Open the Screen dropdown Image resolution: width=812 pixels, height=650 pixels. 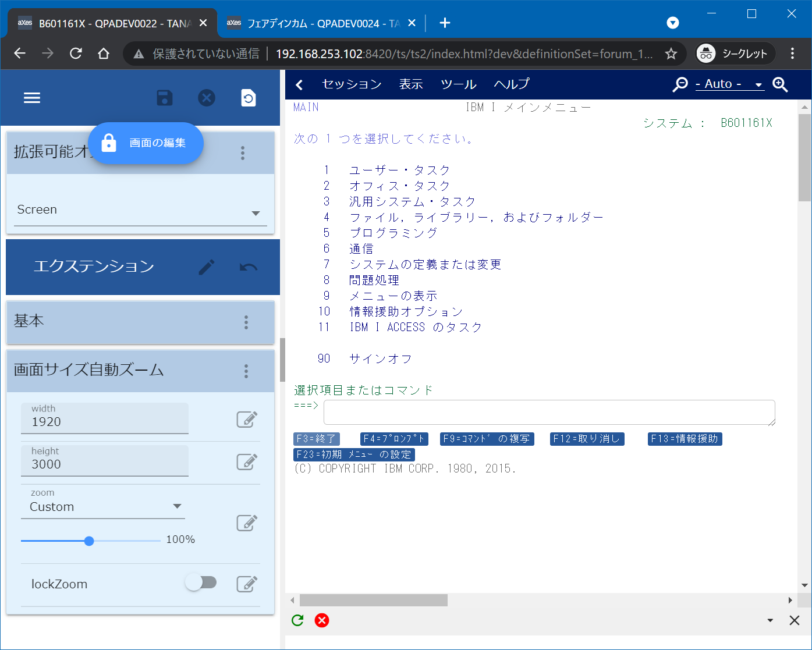point(140,209)
